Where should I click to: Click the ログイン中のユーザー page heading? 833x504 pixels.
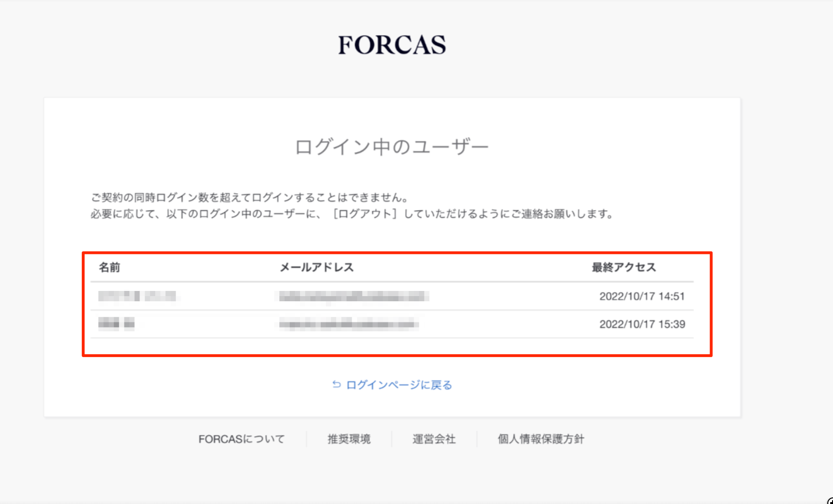pyautogui.click(x=392, y=147)
